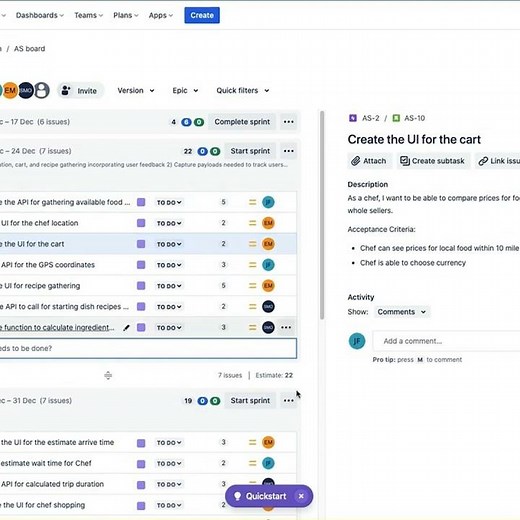Start the 24 Dec sprint
520x520 pixels.
pos(250,151)
